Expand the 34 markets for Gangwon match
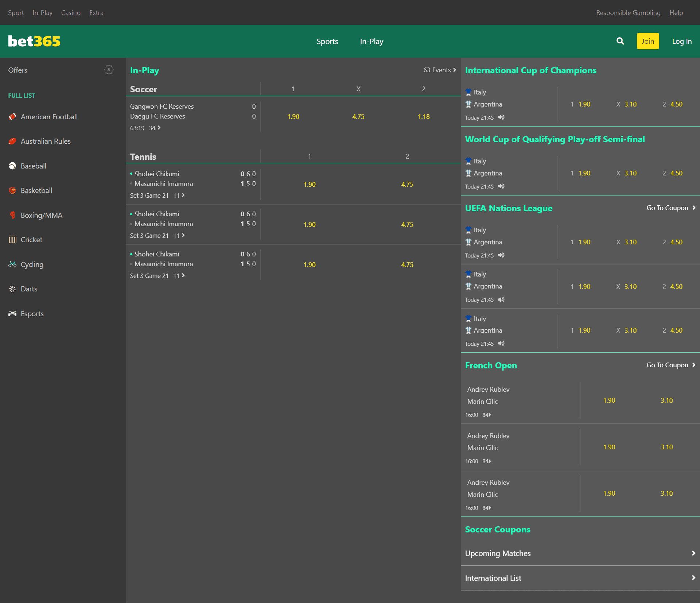This screenshot has height=604, width=700. click(155, 128)
